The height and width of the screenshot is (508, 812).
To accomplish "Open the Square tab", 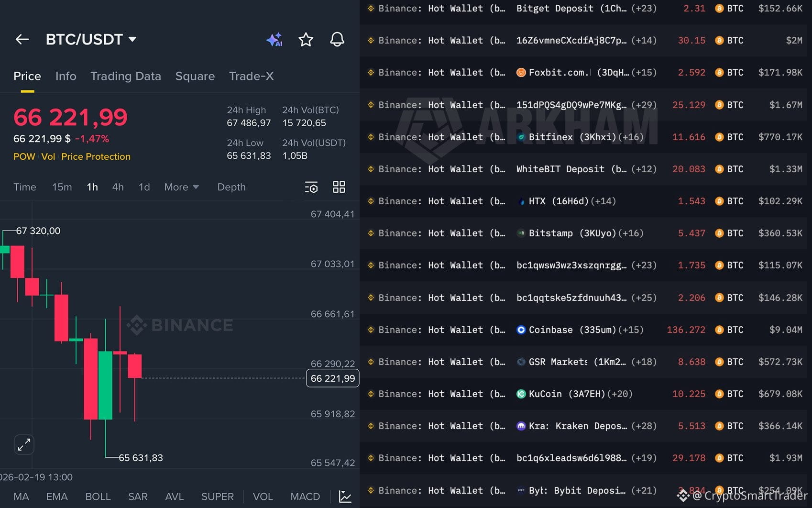I will (195, 77).
